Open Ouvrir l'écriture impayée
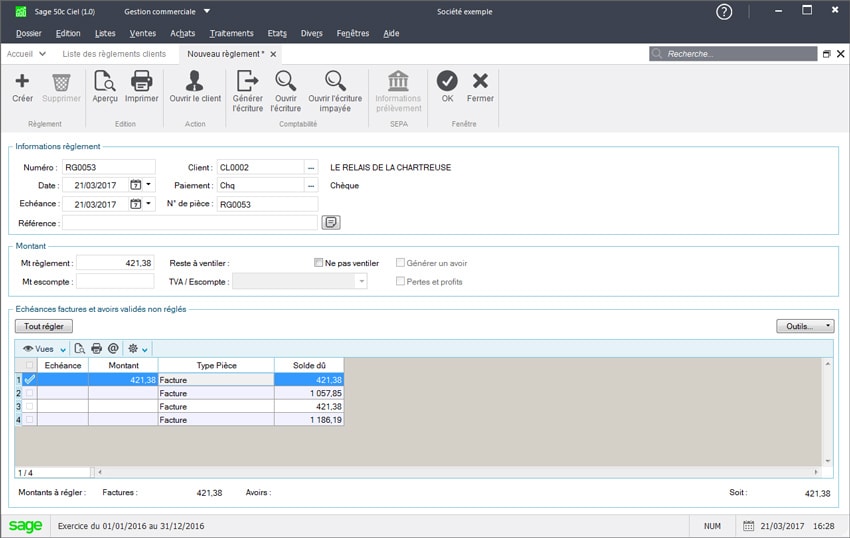This screenshot has width=850, height=538. click(335, 82)
